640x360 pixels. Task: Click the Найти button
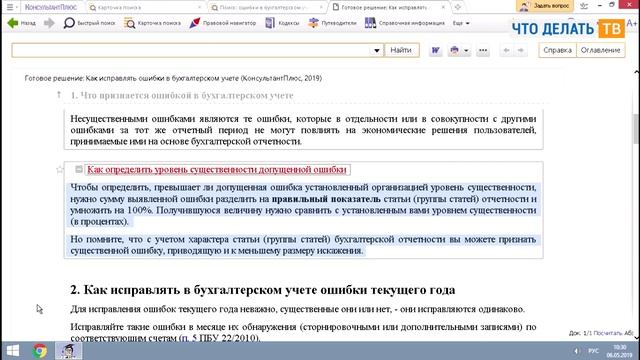coord(401,50)
